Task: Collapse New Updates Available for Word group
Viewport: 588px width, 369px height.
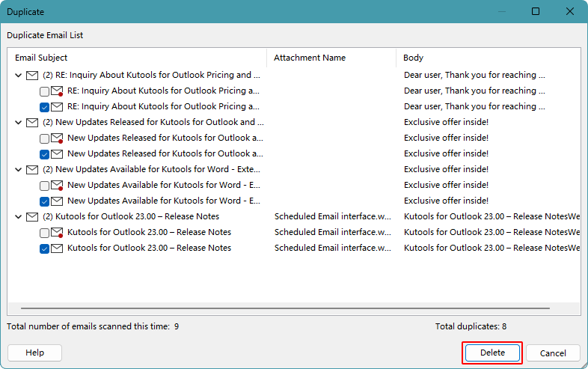Action: point(18,170)
